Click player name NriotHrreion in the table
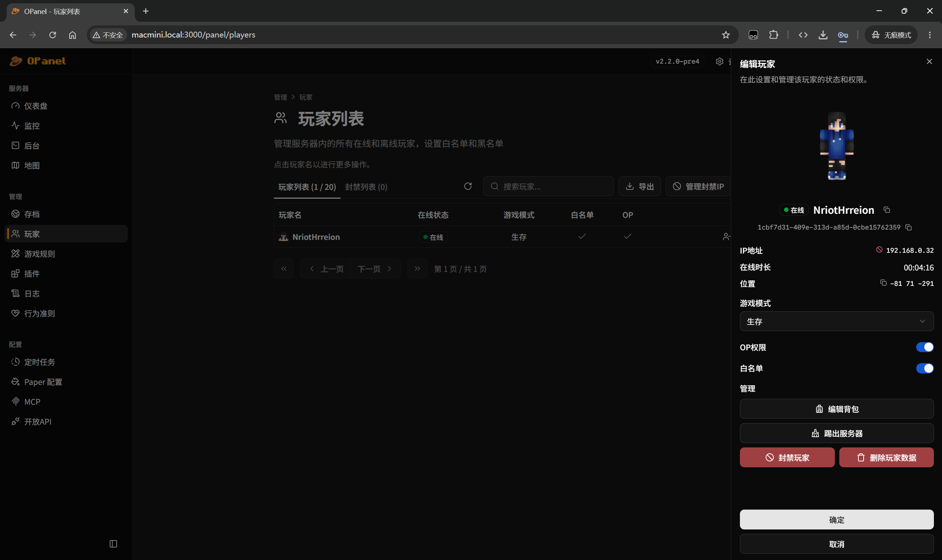This screenshot has width=942, height=560. [x=316, y=237]
